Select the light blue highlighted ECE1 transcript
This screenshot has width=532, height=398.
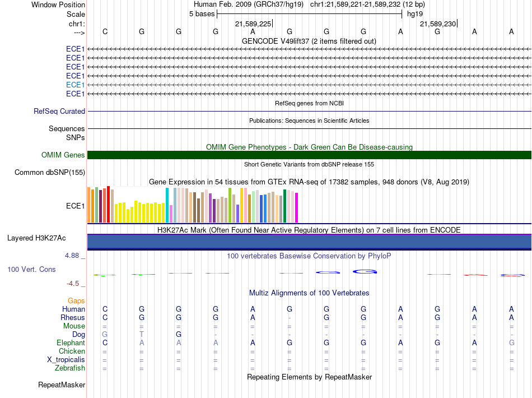[x=309, y=85]
